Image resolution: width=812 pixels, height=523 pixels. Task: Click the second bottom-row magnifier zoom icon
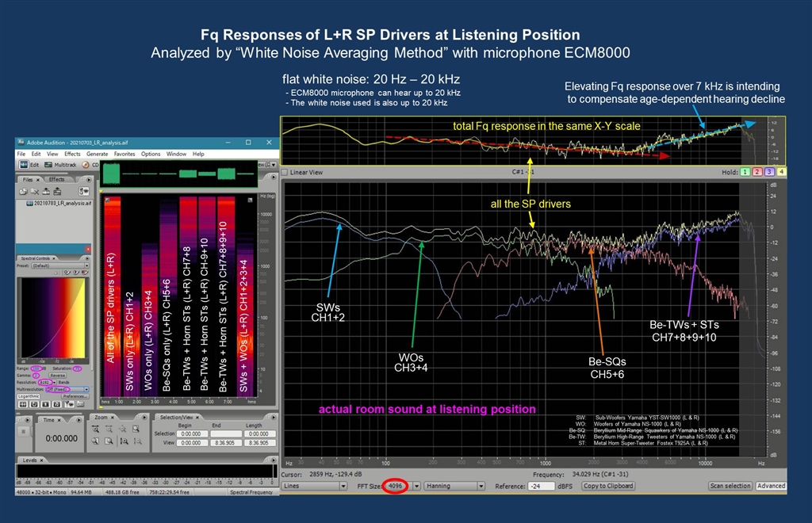coord(108,441)
